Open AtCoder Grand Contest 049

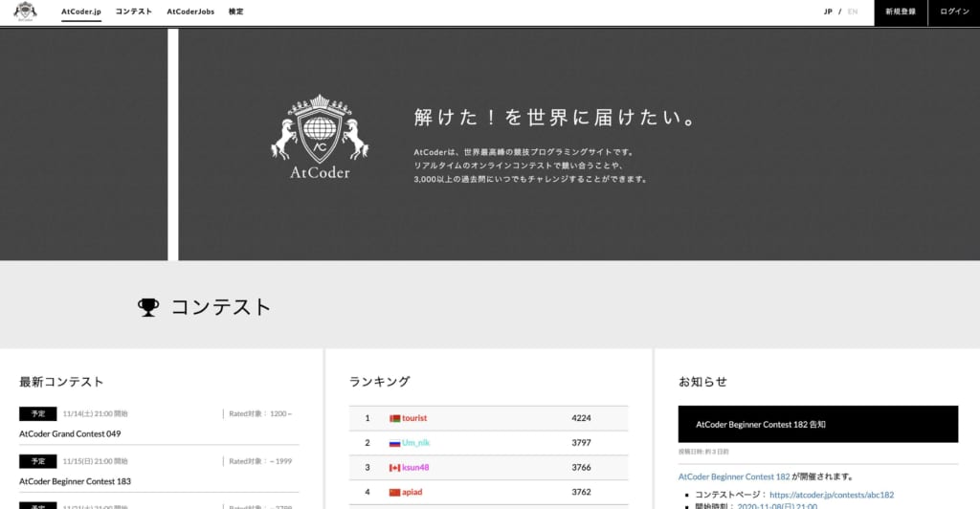pos(70,433)
